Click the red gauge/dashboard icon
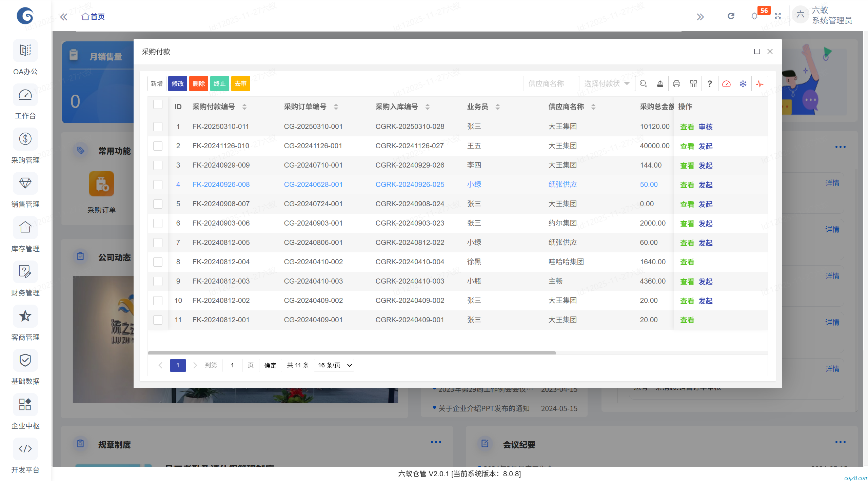The width and height of the screenshot is (868, 481). (x=726, y=83)
